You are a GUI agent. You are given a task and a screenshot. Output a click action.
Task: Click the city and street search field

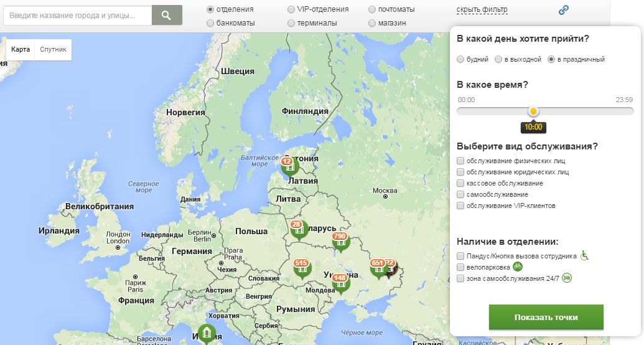(x=77, y=15)
